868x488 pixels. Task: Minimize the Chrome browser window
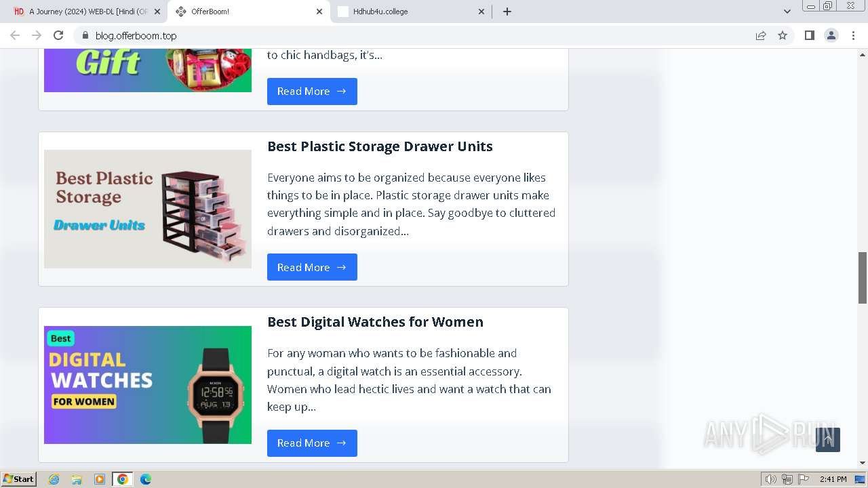tap(811, 5)
